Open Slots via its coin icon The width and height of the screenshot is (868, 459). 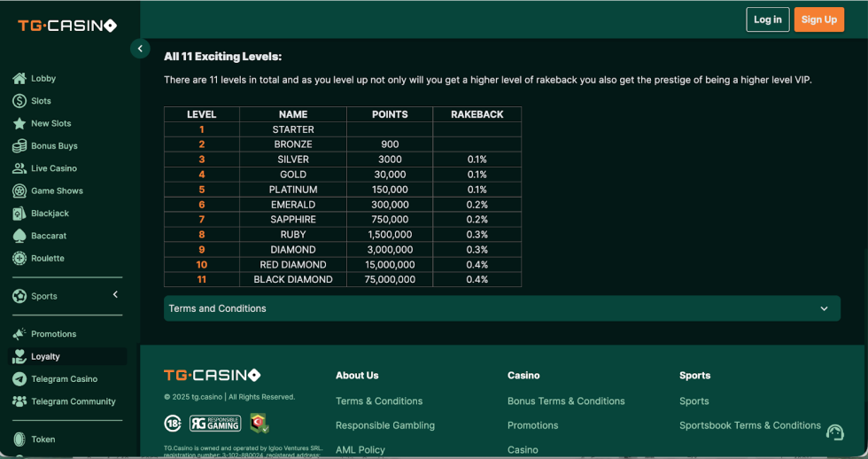click(x=19, y=101)
